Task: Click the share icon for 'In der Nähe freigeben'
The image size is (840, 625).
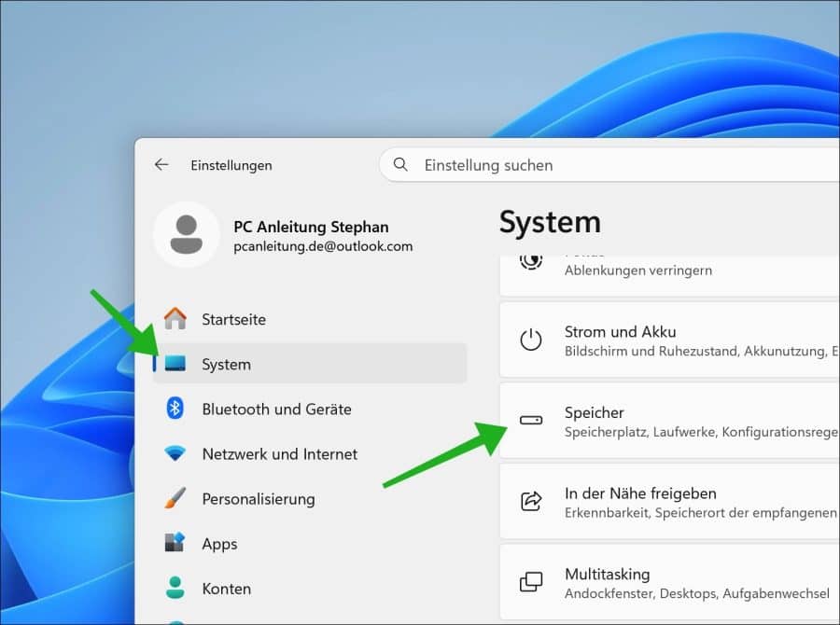Action: 531,501
